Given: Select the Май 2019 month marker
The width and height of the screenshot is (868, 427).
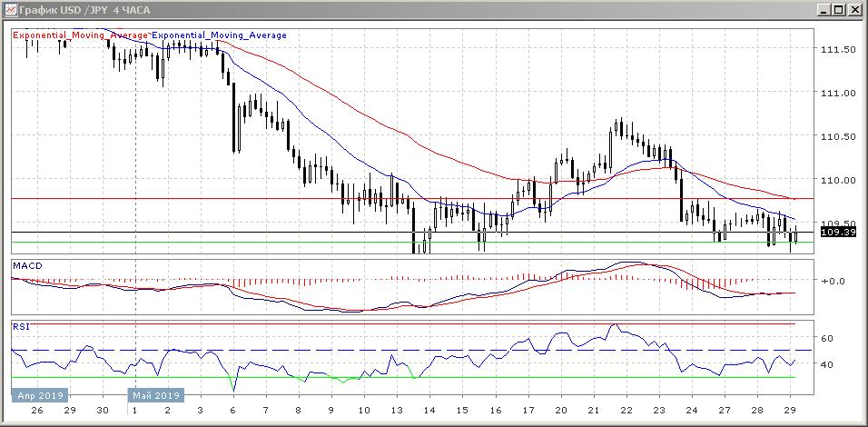Looking at the screenshot, I should pyautogui.click(x=155, y=396).
